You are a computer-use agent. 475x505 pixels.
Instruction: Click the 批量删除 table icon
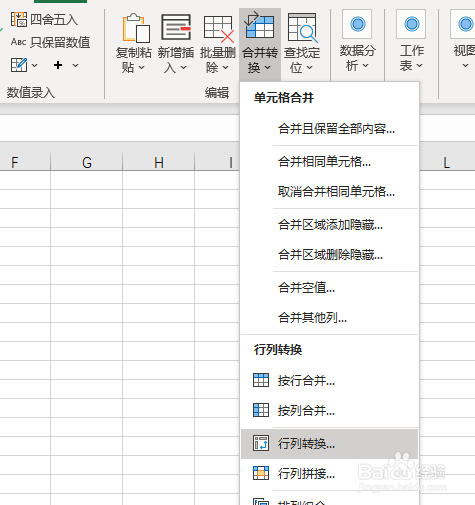[x=218, y=29]
